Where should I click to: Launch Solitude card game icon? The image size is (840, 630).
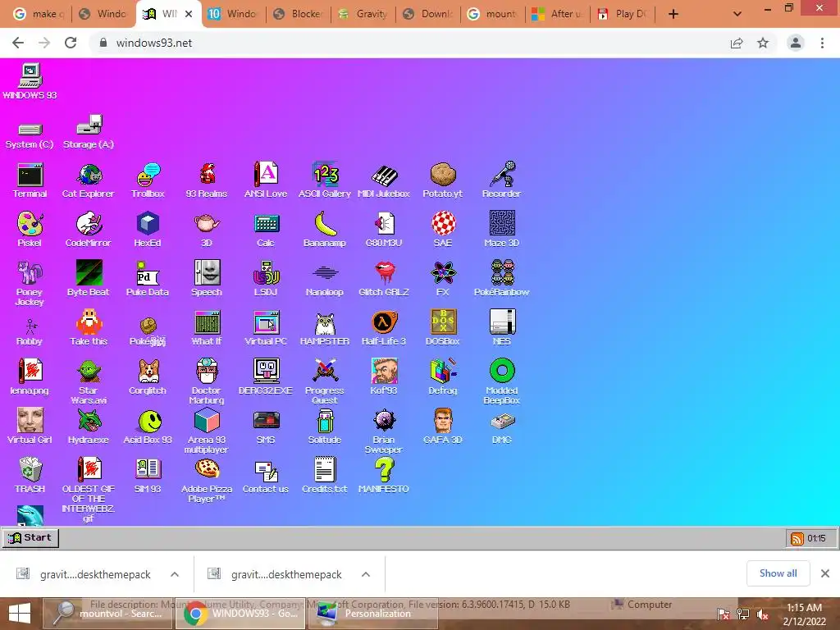point(325,427)
